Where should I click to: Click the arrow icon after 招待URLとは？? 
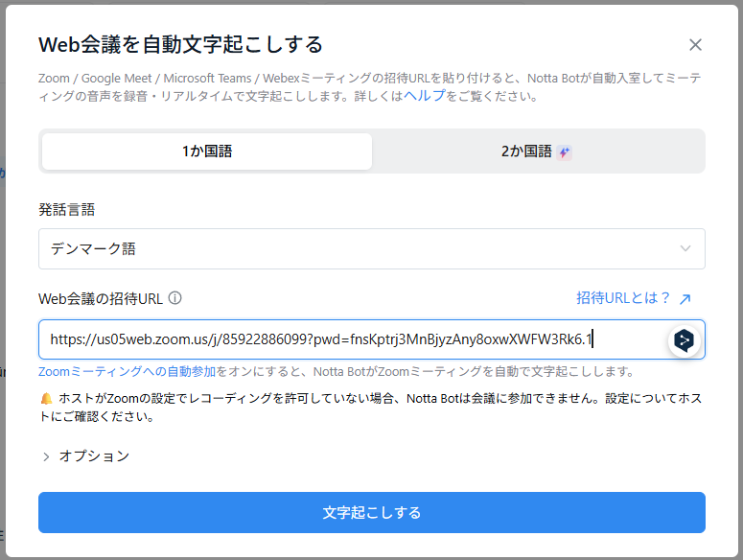pyautogui.click(x=685, y=299)
